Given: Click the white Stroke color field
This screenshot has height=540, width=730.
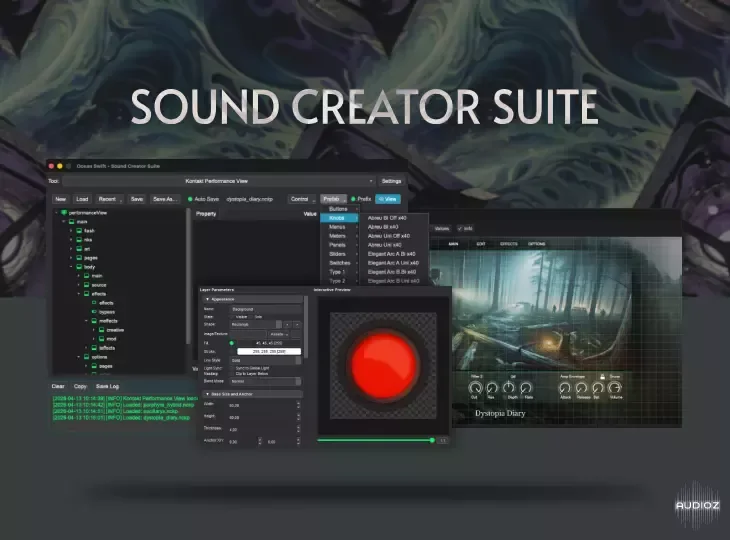Looking at the screenshot, I should (x=269, y=351).
